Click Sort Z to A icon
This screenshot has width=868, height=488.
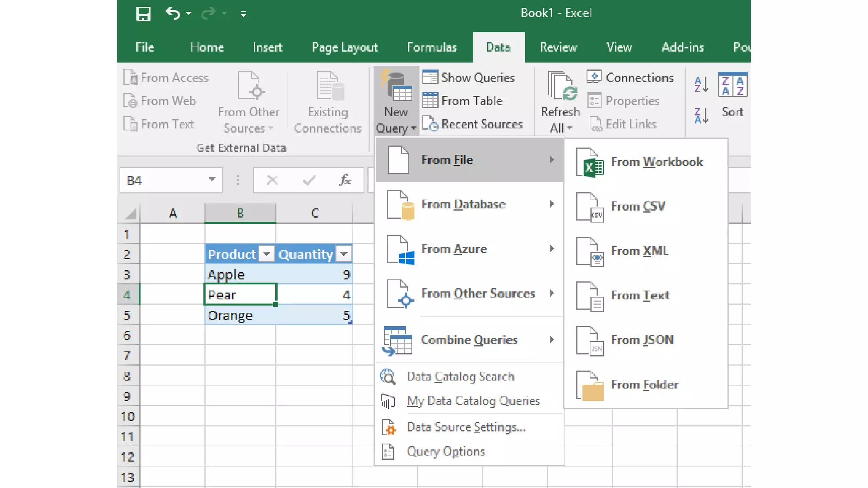[701, 115]
